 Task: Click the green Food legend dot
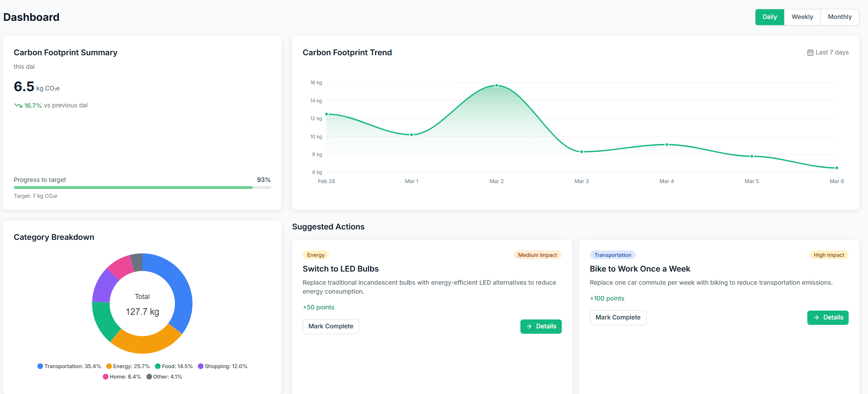click(158, 366)
